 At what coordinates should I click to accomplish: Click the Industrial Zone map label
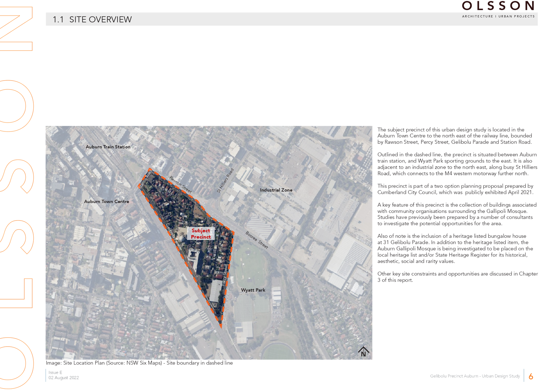pyautogui.click(x=276, y=190)
